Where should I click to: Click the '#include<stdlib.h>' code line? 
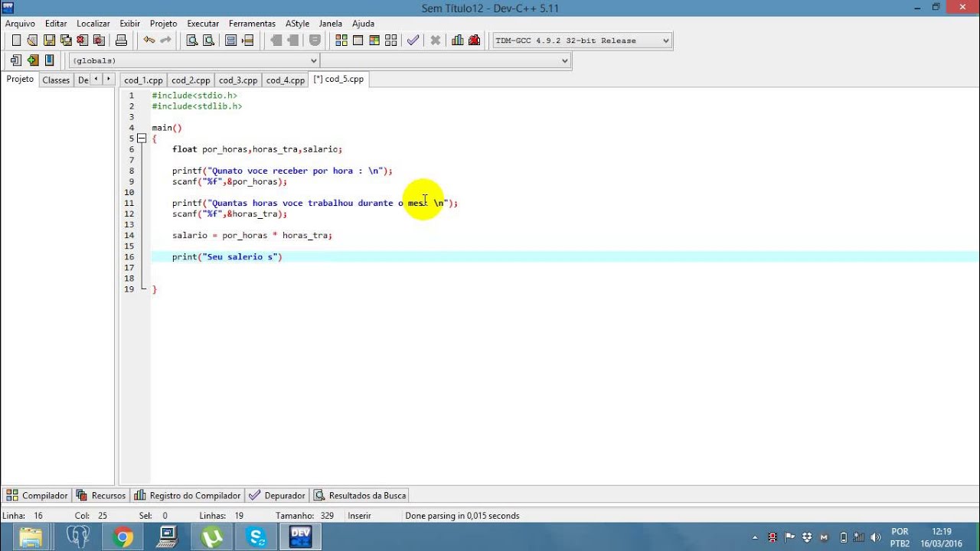tap(197, 106)
